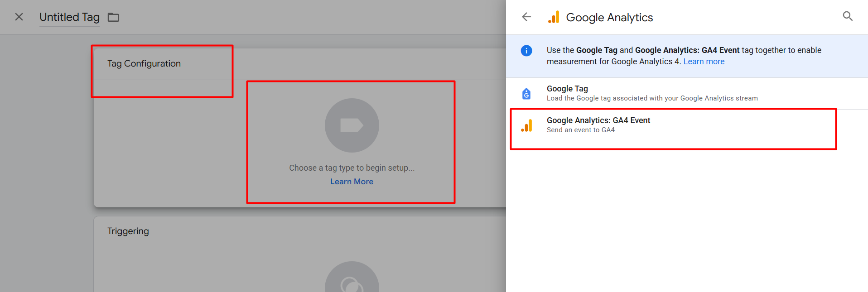Open Learn more link in info banner
Image resolution: width=868 pixels, height=292 pixels.
704,62
